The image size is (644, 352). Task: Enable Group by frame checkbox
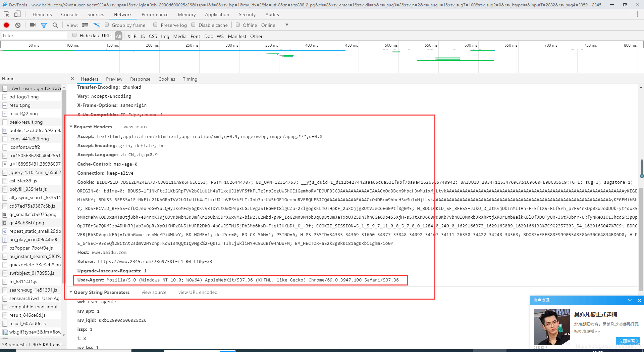tap(107, 25)
